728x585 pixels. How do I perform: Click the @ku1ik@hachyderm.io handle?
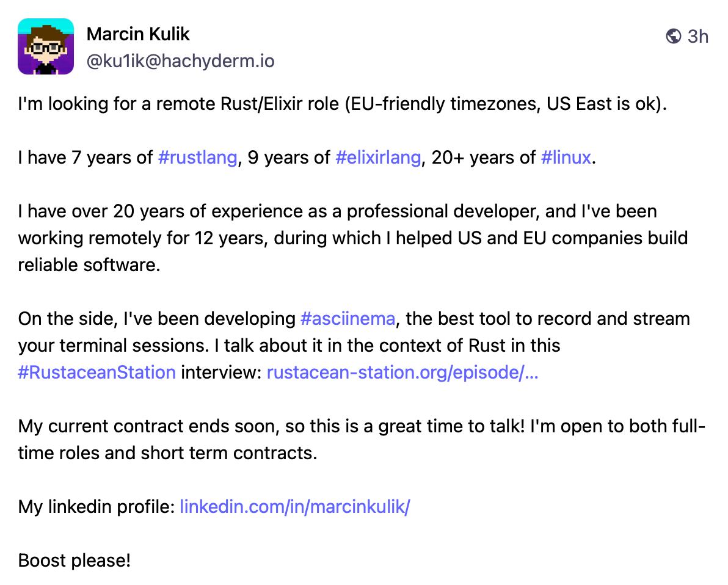point(180,61)
